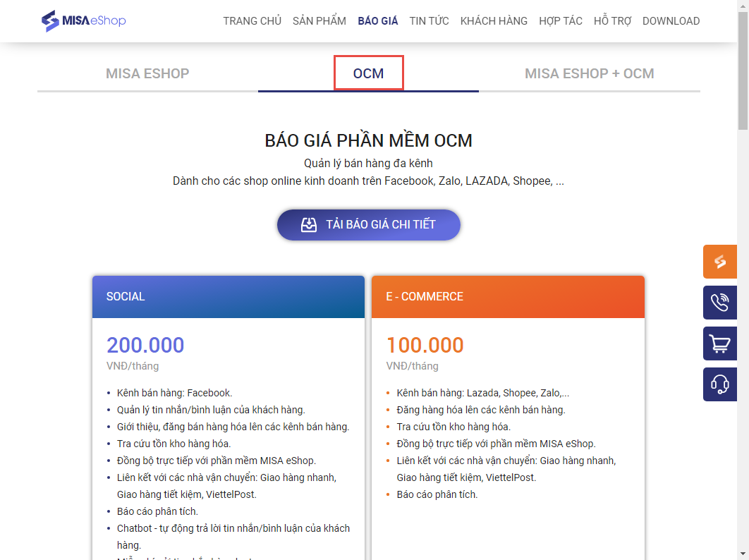Switch to MISA ESHOP + OCM tab
Screen dimensions: 749x560
click(590, 73)
